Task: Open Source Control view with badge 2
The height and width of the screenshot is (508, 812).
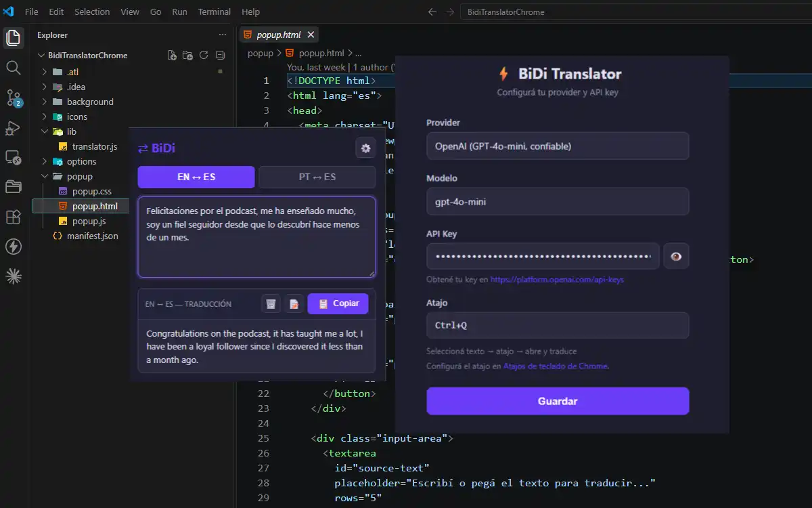Action: coord(14,98)
